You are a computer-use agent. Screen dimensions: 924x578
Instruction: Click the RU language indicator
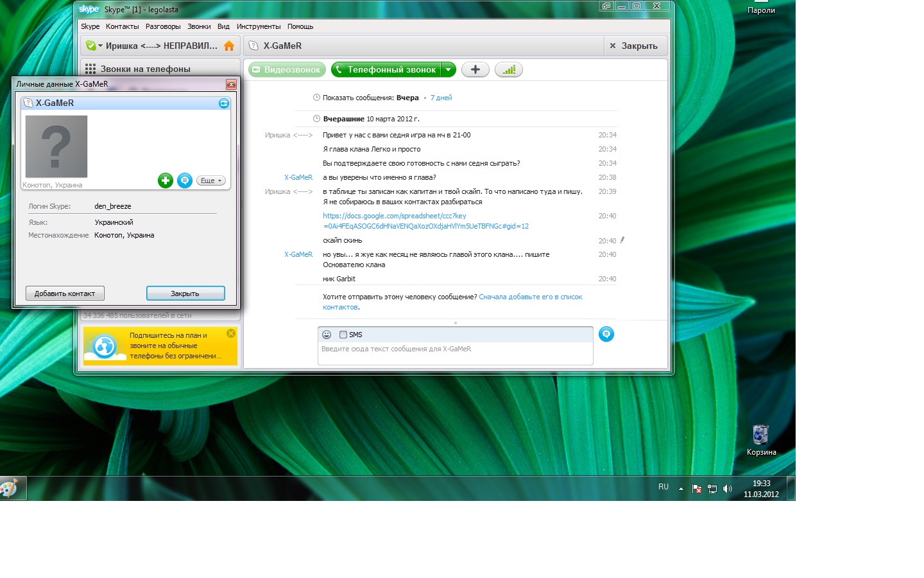(x=663, y=487)
